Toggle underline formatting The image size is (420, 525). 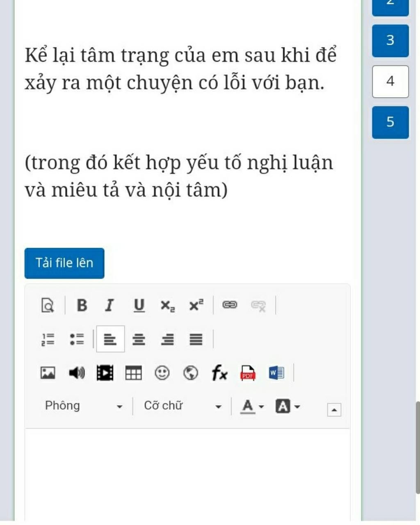point(139,305)
